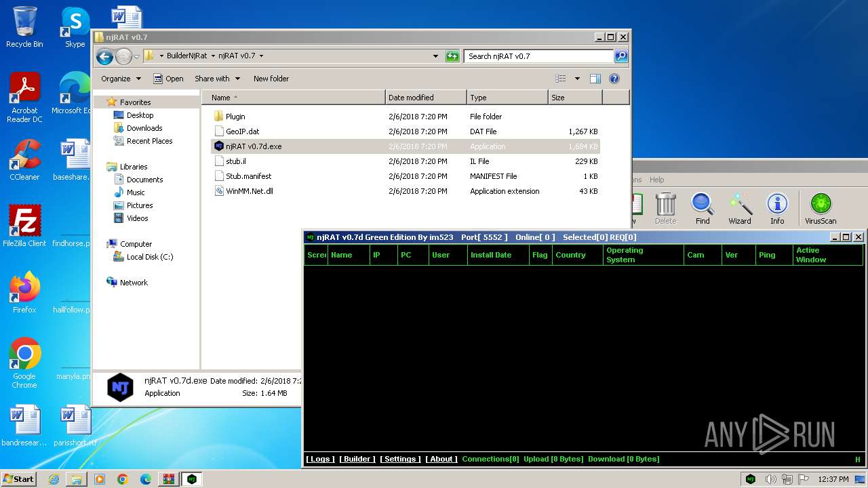Screen dimensions: 868x488
Task: Select GeoIP.dat file
Action: point(242,131)
